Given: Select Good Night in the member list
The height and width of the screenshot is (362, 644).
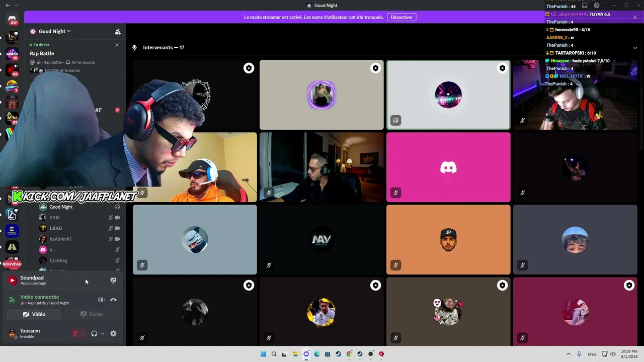Looking at the screenshot, I should pyautogui.click(x=80, y=207).
